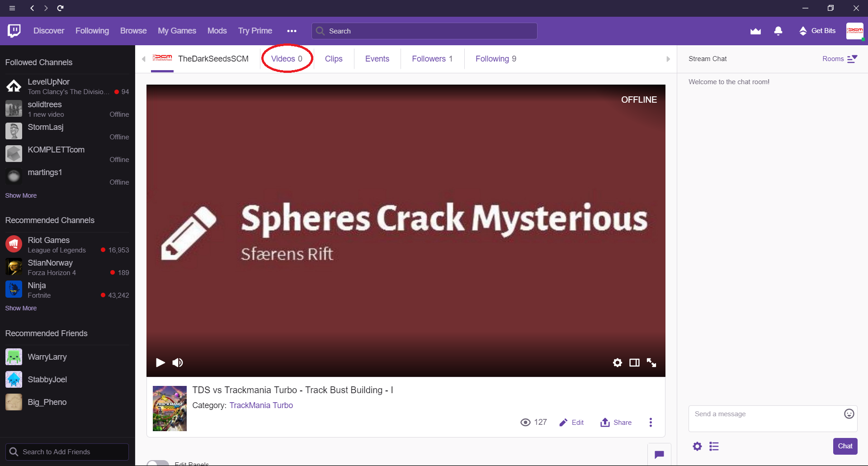This screenshot has height=466, width=868.
Task: Click the chat bubble icon below player
Action: click(659, 454)
